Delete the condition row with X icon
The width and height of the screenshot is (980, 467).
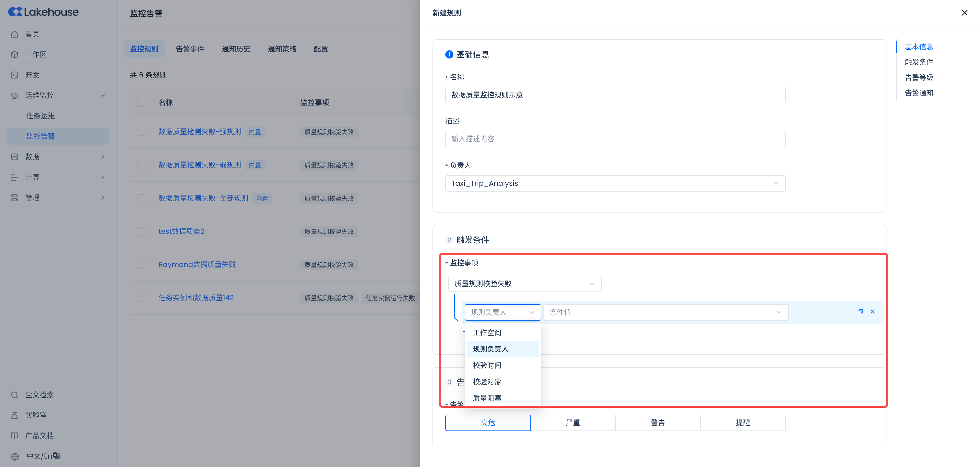tap(873, 312)
